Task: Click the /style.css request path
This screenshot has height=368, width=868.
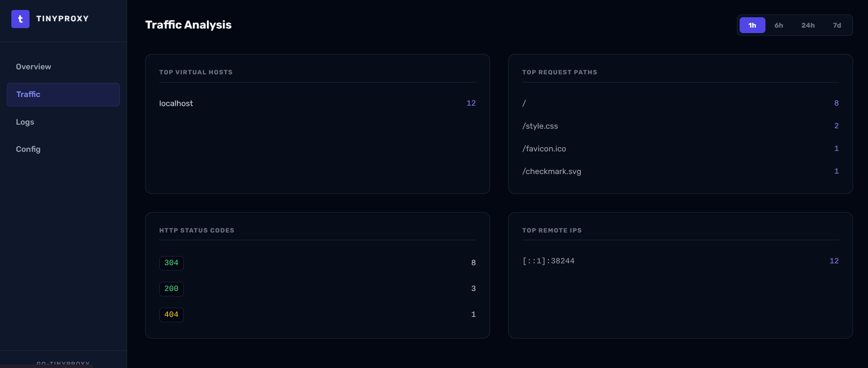Action: coord(540,126)
